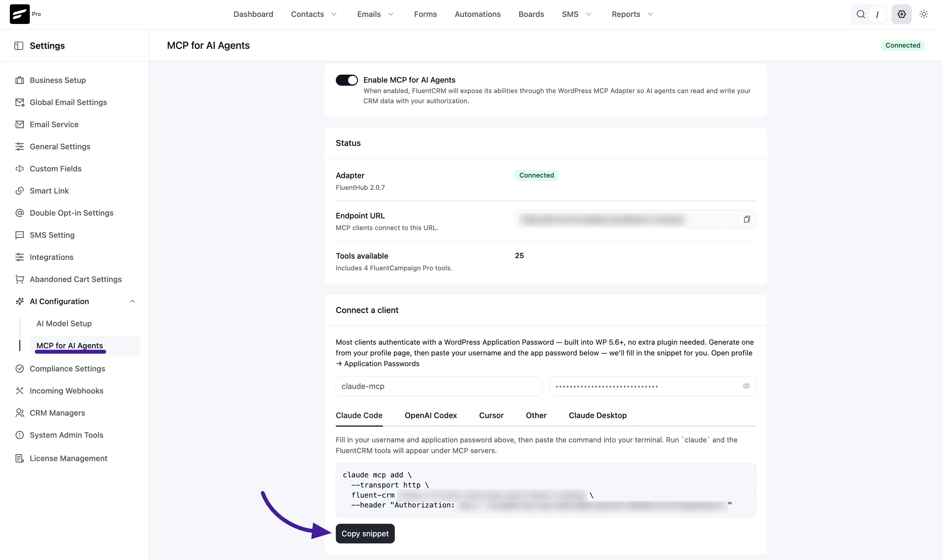Click the Custom Fields icon
The image size is (942, 560).
(20, 169)
